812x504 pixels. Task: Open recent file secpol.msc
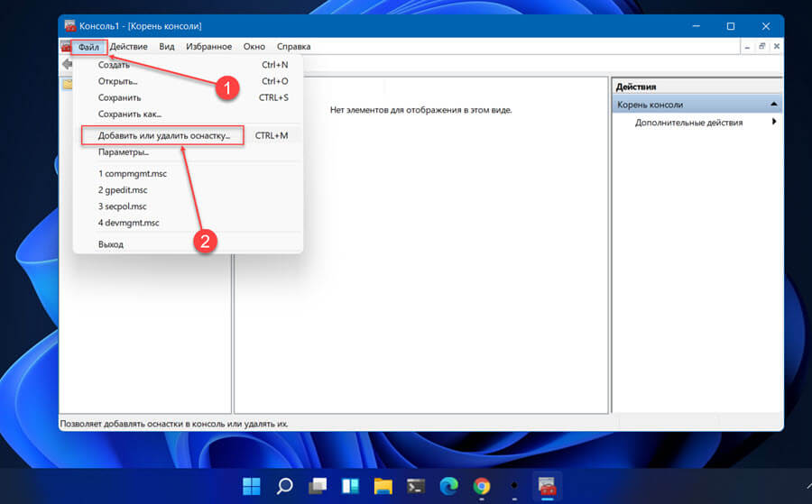click(188, 206)
